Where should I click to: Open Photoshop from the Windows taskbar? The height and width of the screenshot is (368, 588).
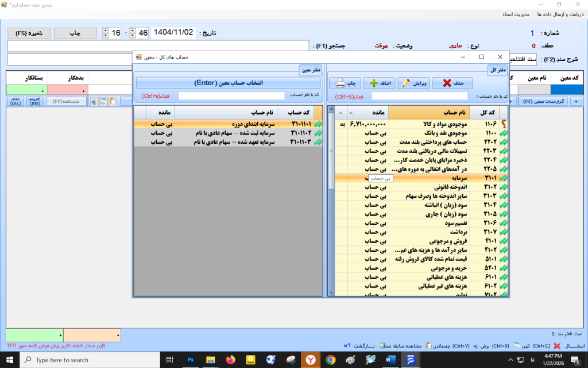(190, 360)
